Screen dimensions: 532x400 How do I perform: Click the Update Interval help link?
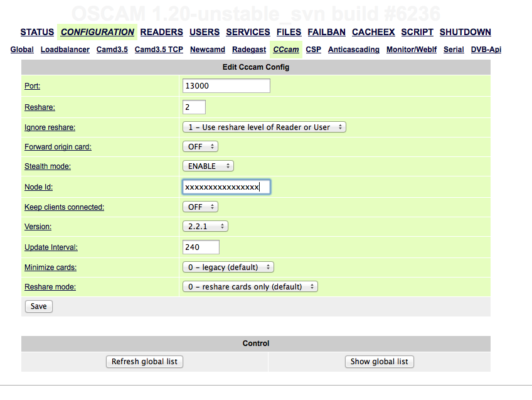(51, 247)
